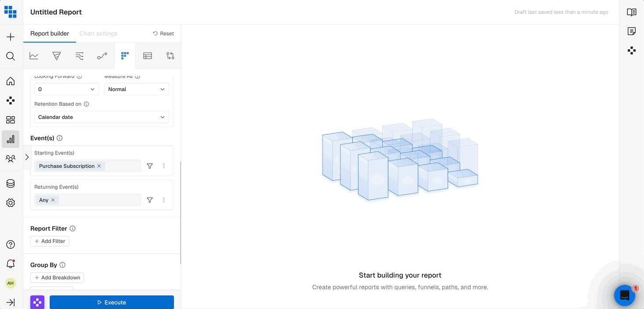Screen dimensions: 644x309
Task: Click the panel collapse chevron handle
Action: pyautogui.click(x=27, y=157)
